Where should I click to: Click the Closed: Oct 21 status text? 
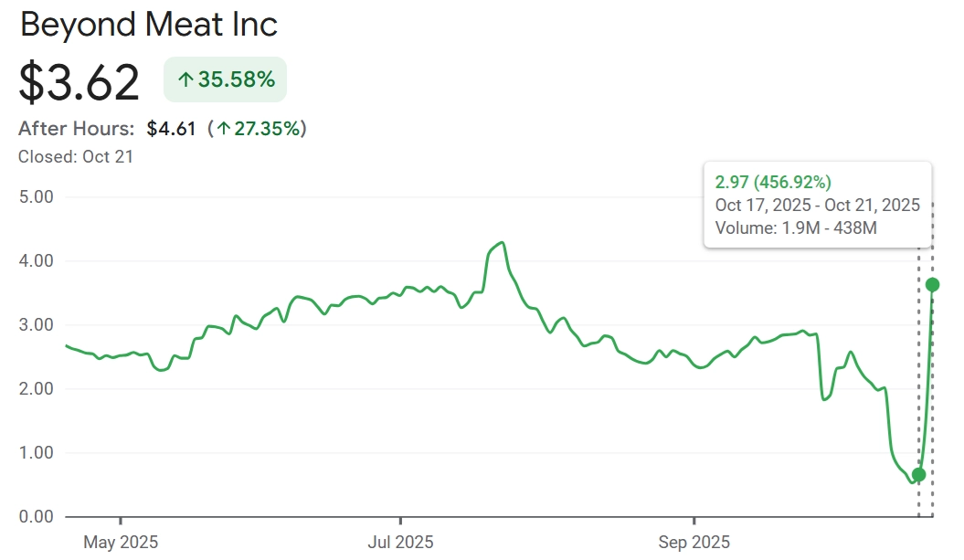76,156
